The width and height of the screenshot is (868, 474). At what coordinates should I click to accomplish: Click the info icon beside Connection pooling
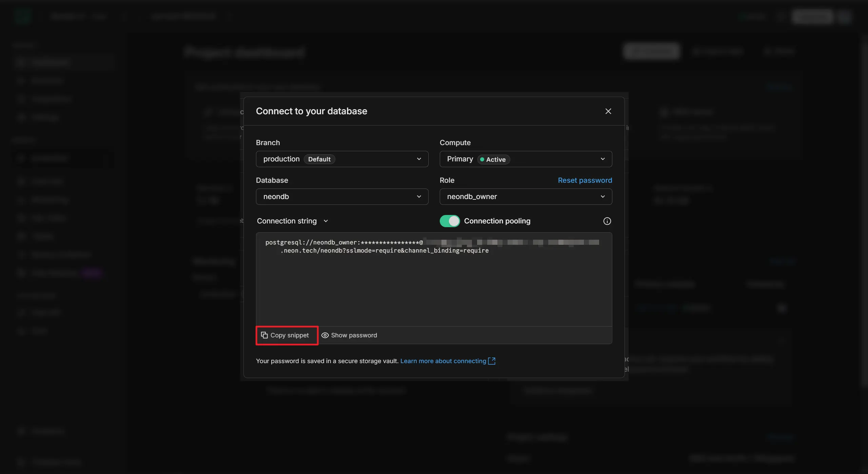click(607, 221)
